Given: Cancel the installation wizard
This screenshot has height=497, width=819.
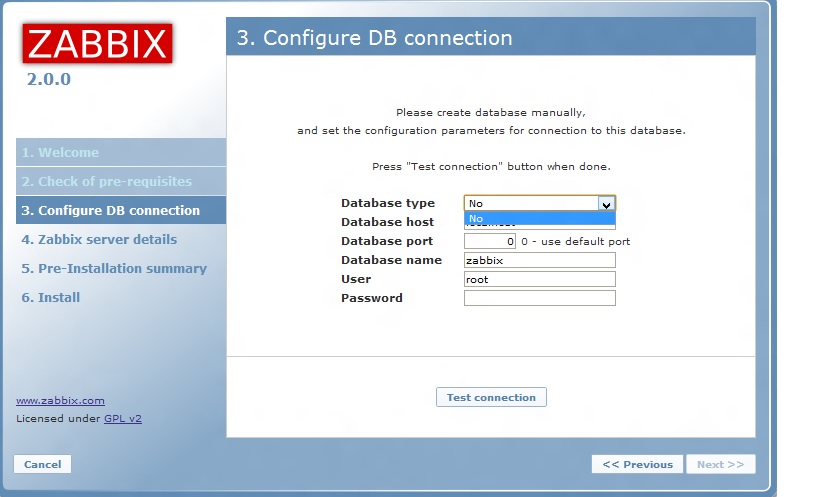Looking at the screenshot, I should pos(42,464).
